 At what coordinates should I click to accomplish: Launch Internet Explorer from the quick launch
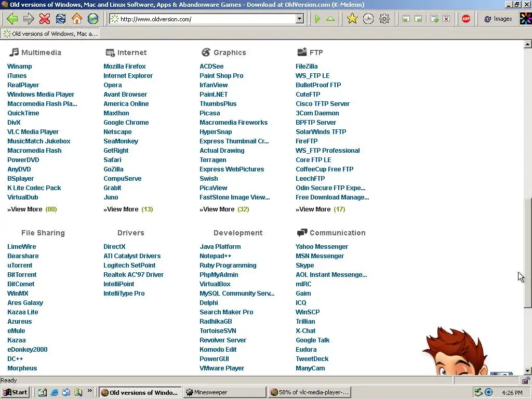pos(54,392)
